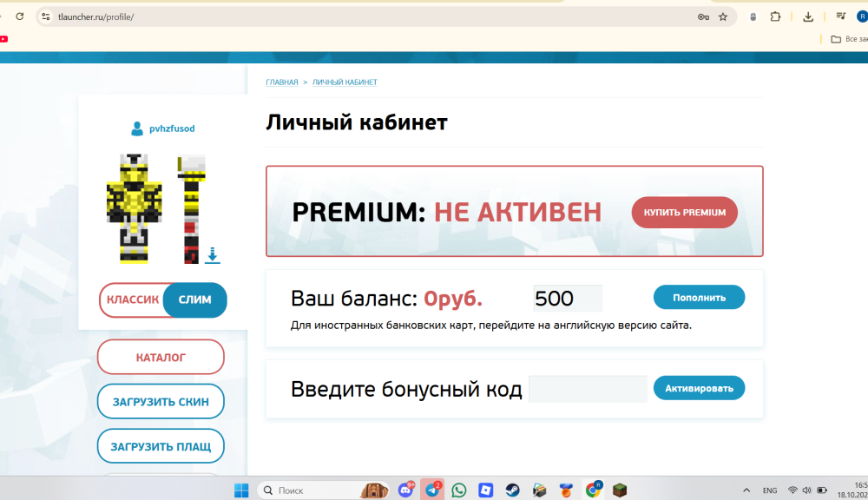Open Telegram from the taskbar
This screenshot has width=868, height=500.
point(432,490)
